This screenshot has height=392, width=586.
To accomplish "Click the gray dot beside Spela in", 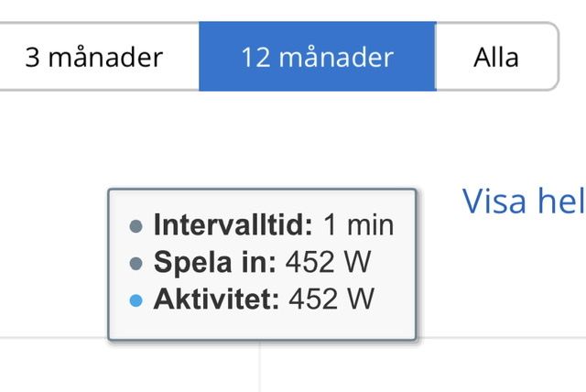I will click(136, 263).
